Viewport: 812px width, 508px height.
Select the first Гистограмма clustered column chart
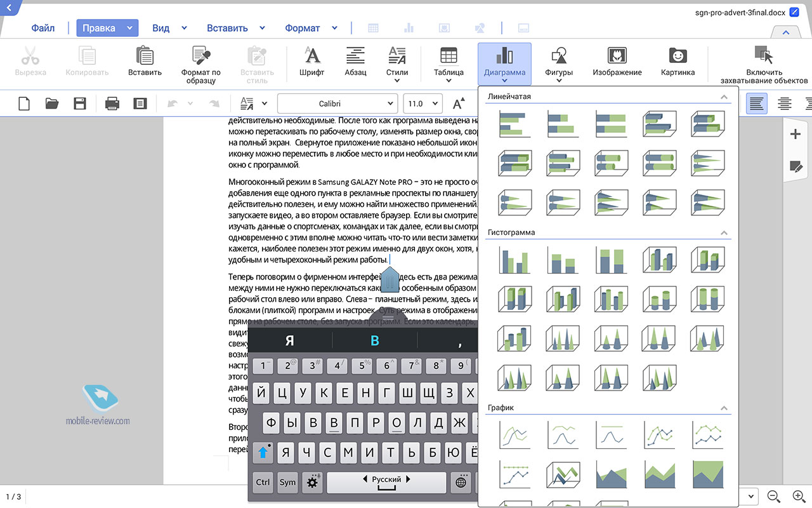(514, 260)
